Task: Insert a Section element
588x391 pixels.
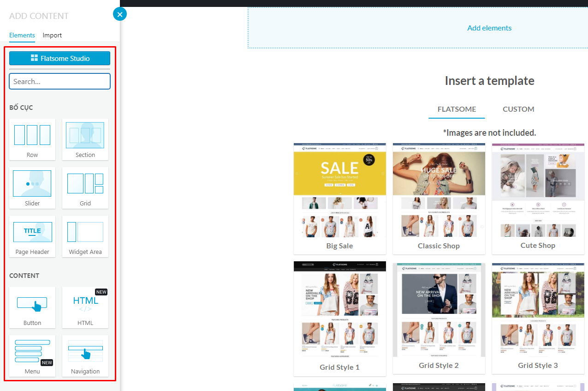Action: point(85,139)
